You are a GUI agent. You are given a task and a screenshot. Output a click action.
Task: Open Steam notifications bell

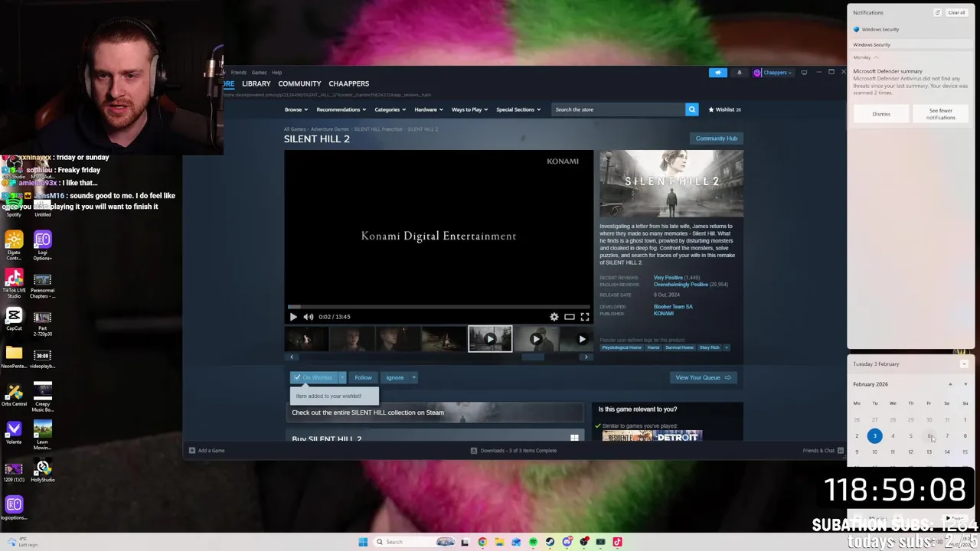[x=739, y=73]
